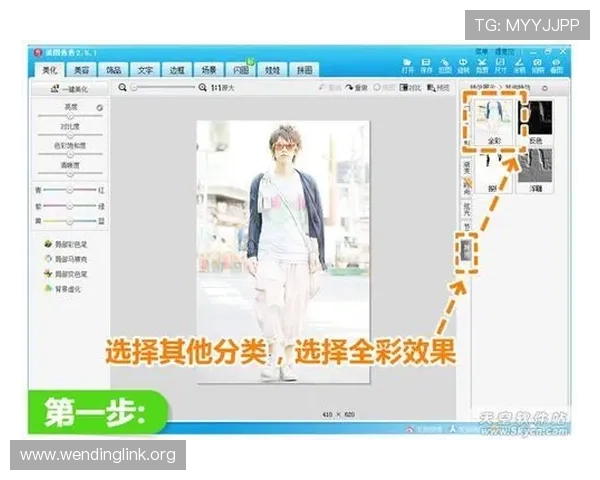Screen dimensions: 600x480
Task: Click the contrast (对比度) slider
Action: point(70,135)
